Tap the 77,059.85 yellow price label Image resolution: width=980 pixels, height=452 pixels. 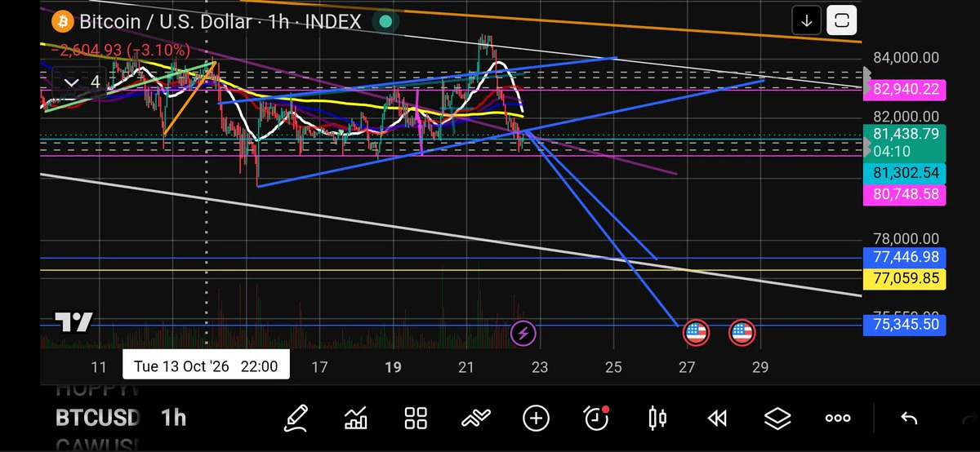pos(905,279)
